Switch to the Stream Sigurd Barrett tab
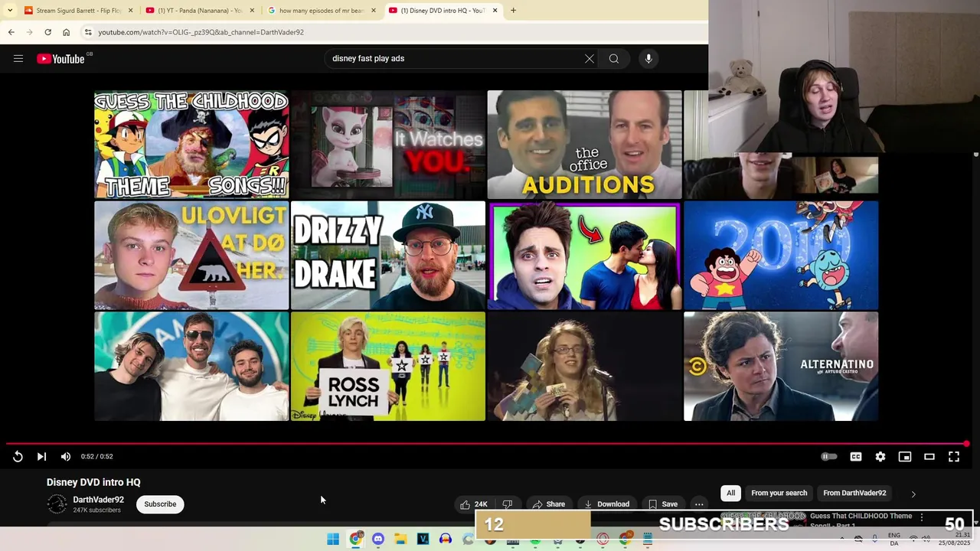This screenshot has height=551, width=980. point(77,11)
